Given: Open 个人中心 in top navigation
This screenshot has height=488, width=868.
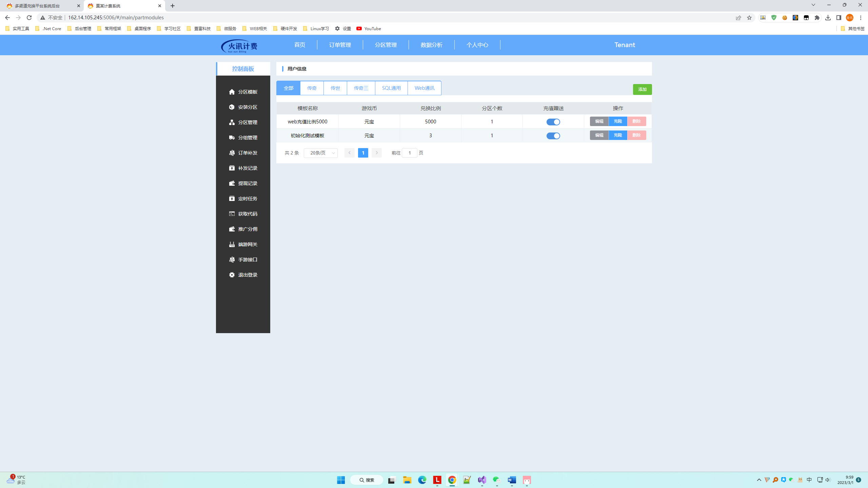Looking at the screenshot, I should click(x=477, y=45).
